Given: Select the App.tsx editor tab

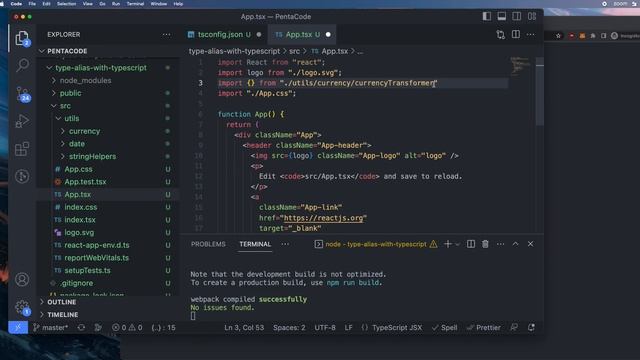Looking at the screenshot, I should coord(302,35).
